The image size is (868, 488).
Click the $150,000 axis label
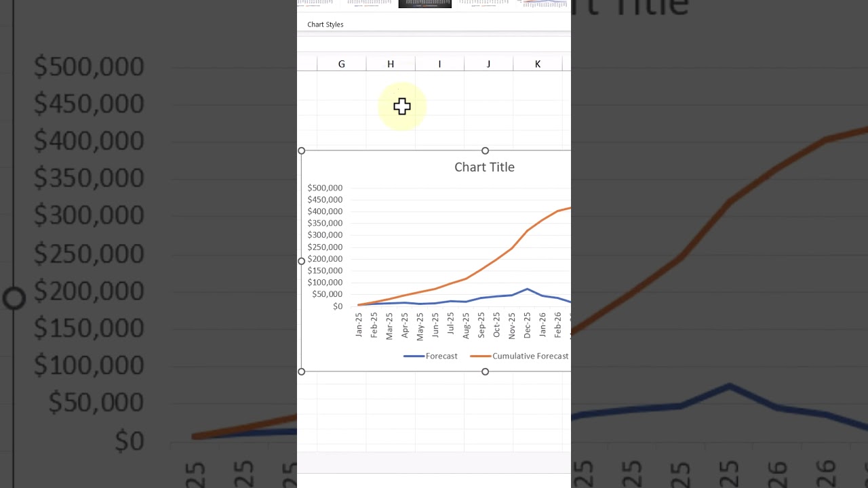pyautogui.click(x=325, y=270)
